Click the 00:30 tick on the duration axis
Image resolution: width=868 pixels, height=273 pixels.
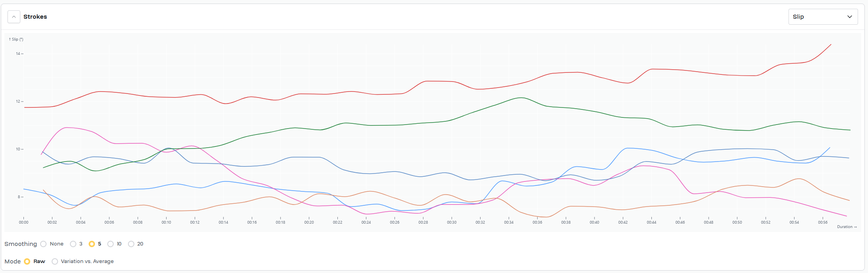tap(451, 222)
